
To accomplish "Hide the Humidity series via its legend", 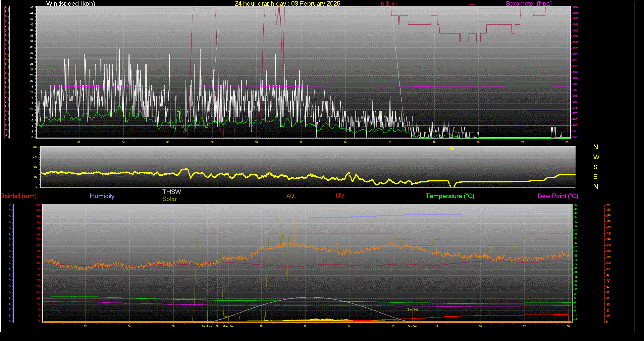I will [102, 196].
